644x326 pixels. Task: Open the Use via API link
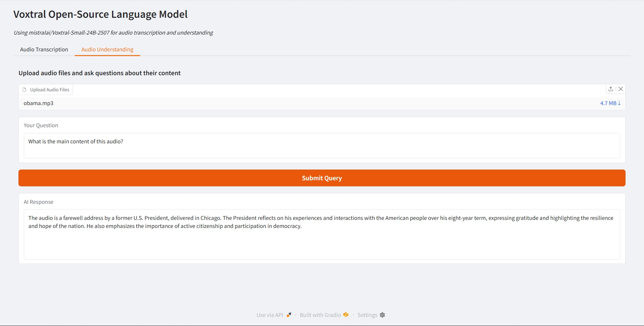tap(270, 315)
